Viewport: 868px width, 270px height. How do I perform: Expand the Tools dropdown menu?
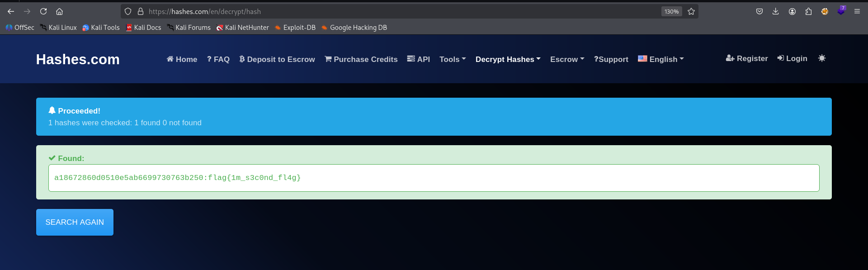coord(452,59)
